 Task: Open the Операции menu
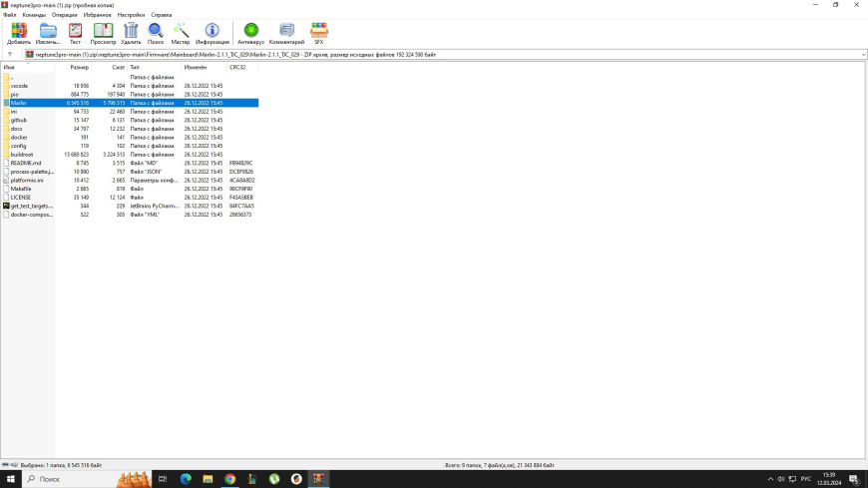coord(65,15)
